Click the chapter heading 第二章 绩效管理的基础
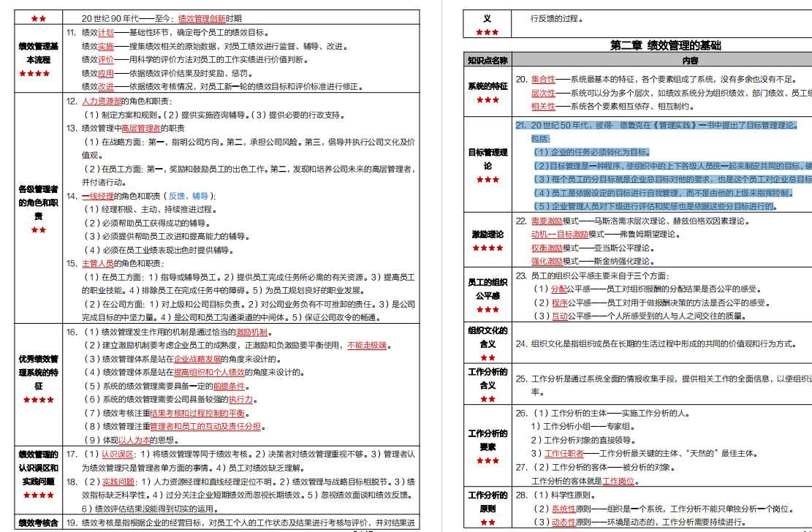 tap(665, 45)
